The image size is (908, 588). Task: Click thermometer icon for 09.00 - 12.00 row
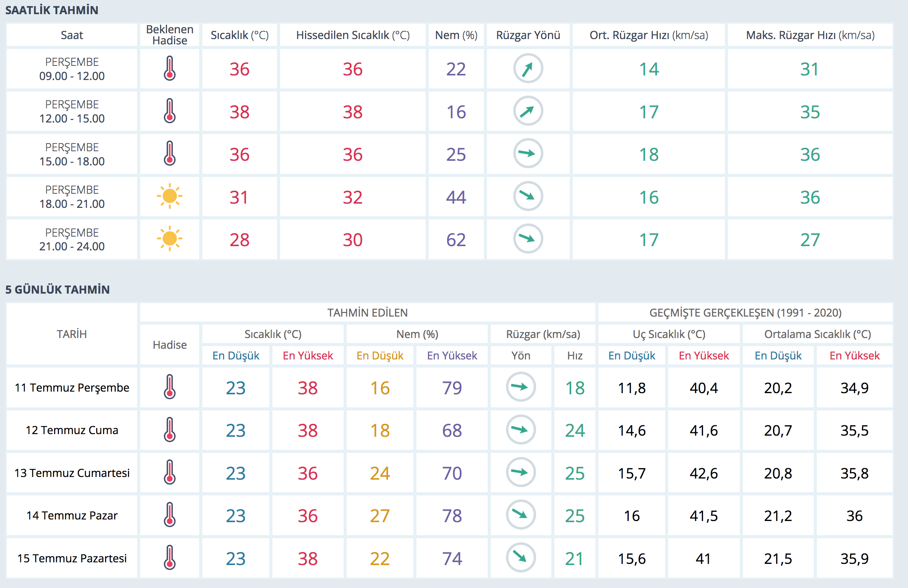pos(169,69)
